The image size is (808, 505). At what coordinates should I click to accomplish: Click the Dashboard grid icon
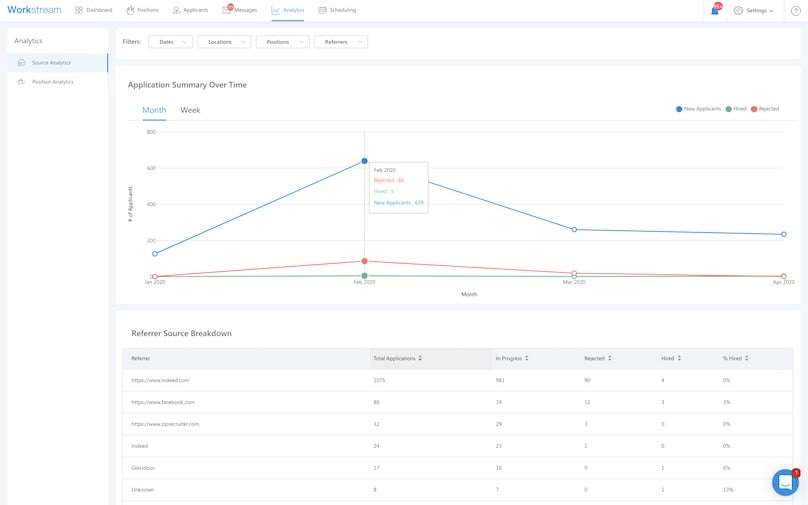click(x=79, y=10)
